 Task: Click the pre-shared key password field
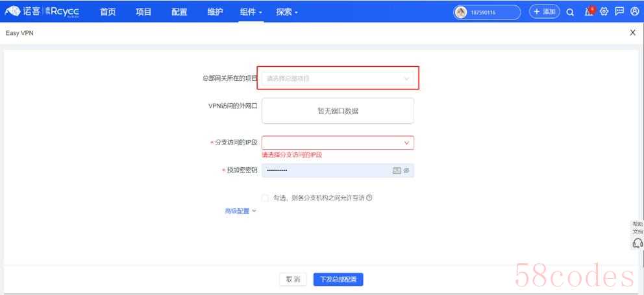tap(338, 171)
